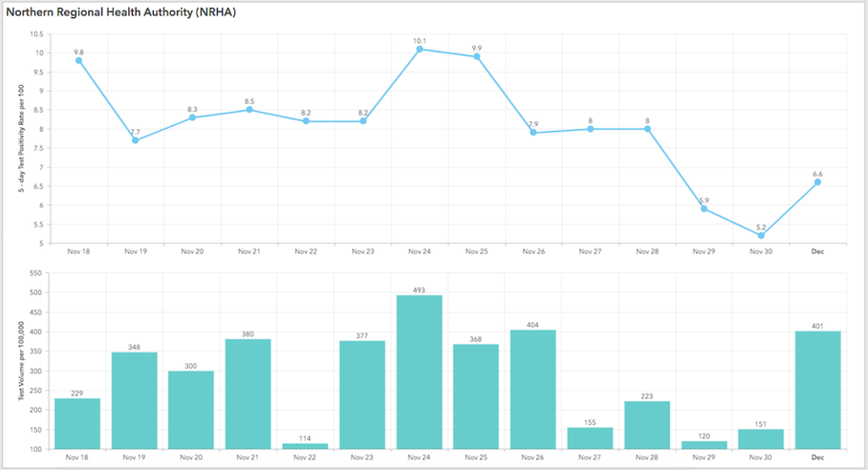
Task: Select the Dec bar showing 401
Action: click(817, 390)
